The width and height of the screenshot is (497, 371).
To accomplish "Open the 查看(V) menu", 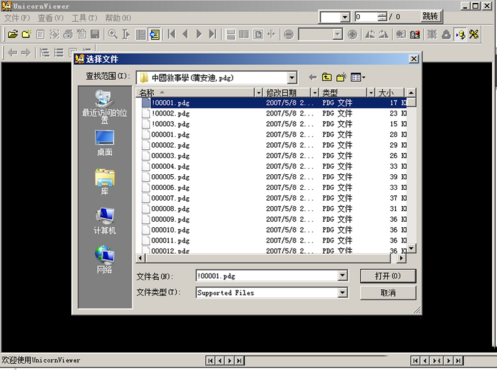I will [51, 18].
